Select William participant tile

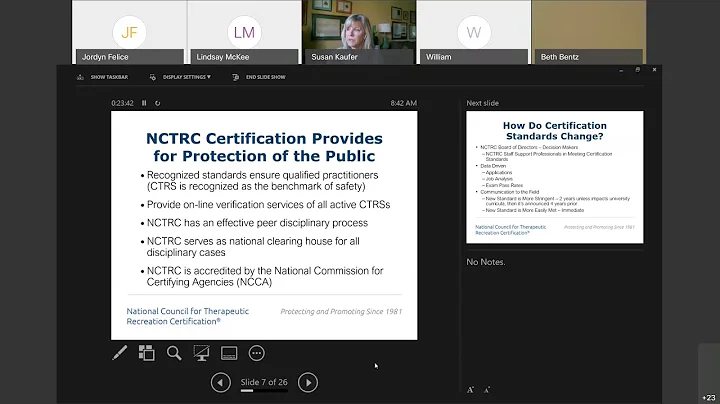474,32
